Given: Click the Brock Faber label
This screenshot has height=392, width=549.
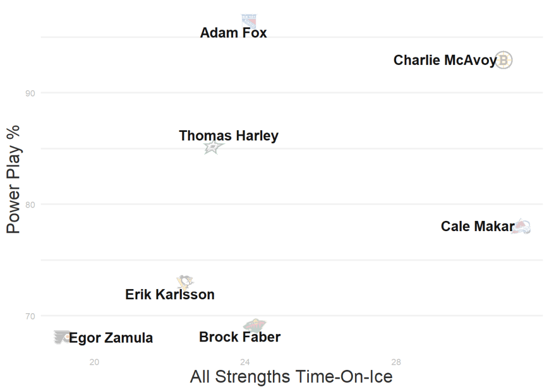Looking at the screenshot, I should tap(240, 337).
